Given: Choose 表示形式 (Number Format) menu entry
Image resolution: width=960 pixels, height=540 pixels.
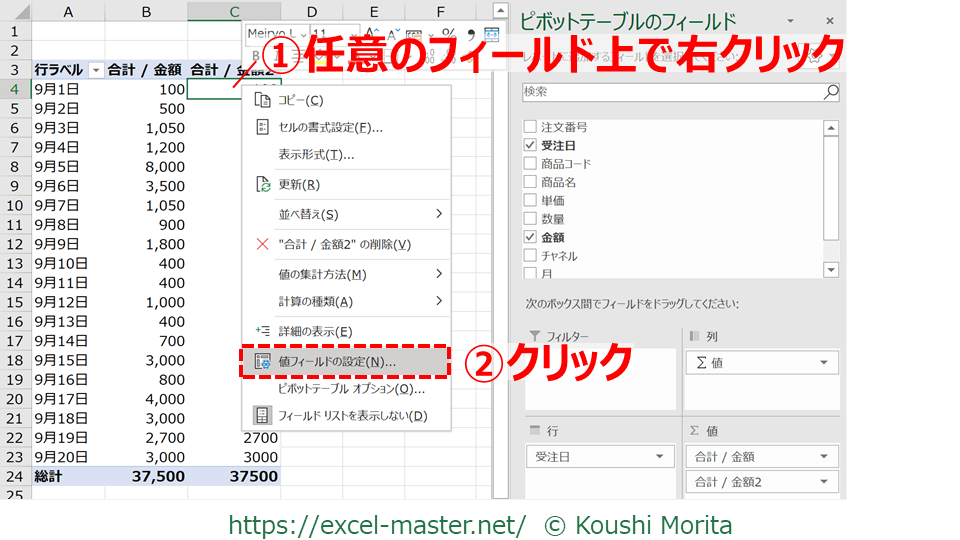Looking at the screenshot, I should click(x=316, y=155).
